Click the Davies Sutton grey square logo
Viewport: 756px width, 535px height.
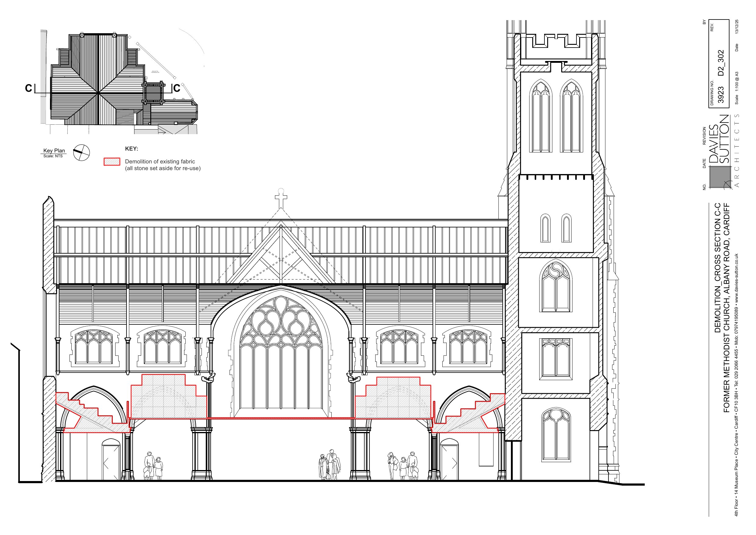point(720,177)
